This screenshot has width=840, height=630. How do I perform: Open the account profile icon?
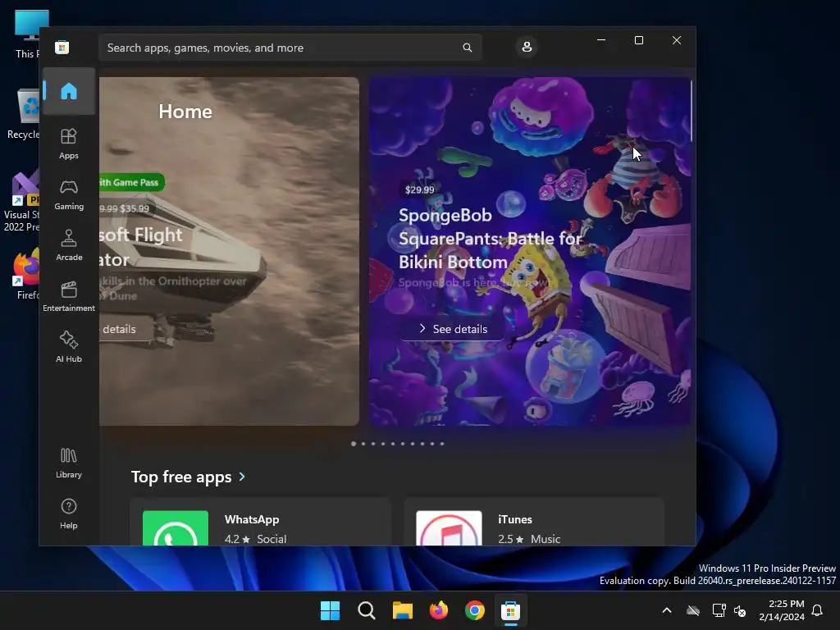point(527,47)
